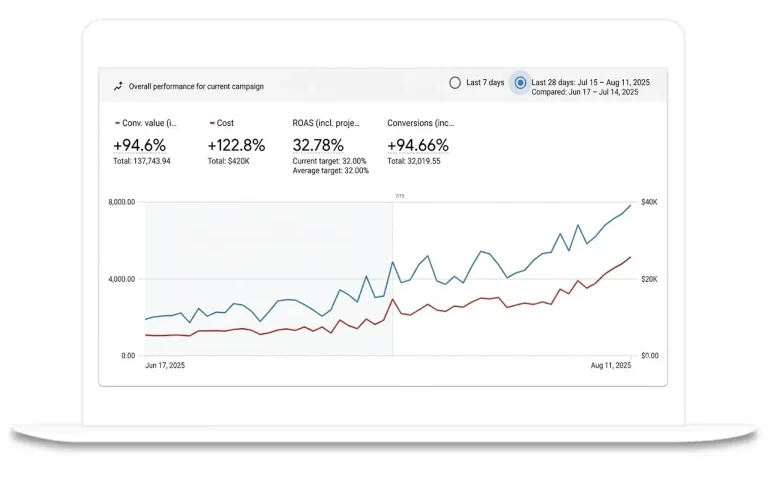Click the +94.6% conversion value figure

[140, 145]
